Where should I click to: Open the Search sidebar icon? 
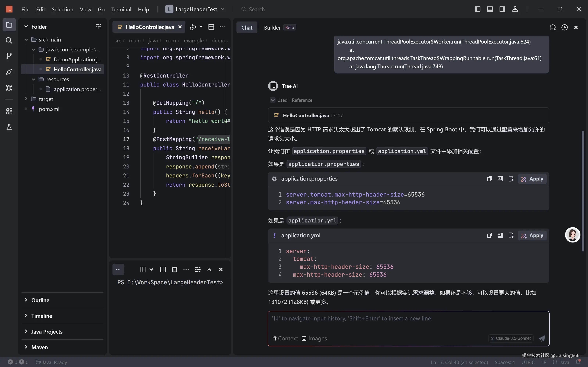point(9,40)
